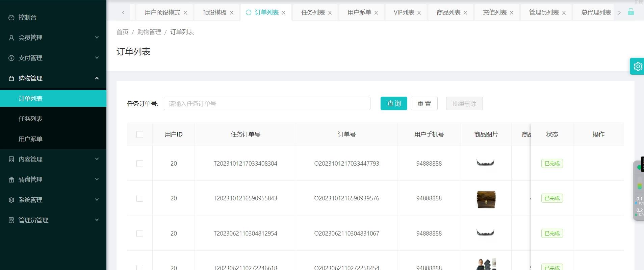Click the 查询 search button
Viewport: 644px width, 270px height.
pos(393,103)
